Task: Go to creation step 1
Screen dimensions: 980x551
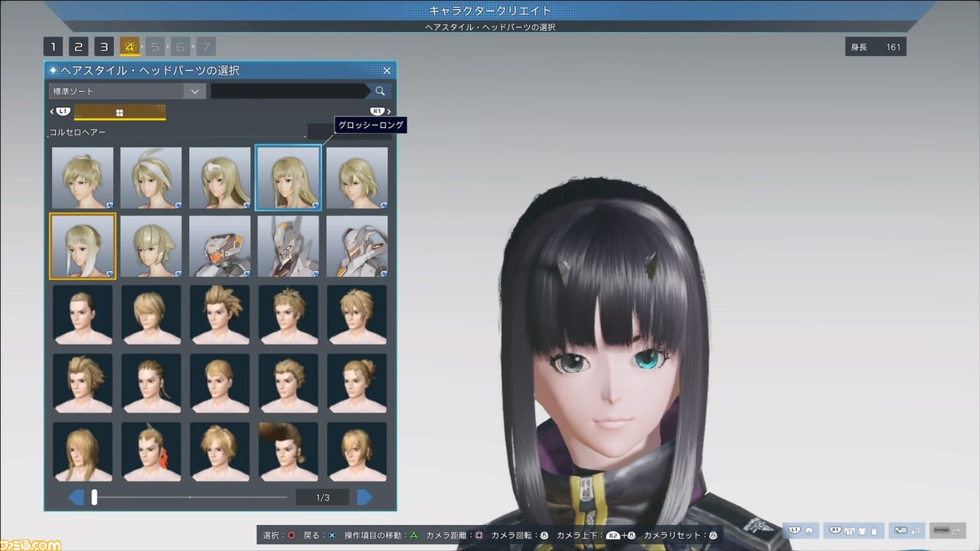Action: pos(53,47)
